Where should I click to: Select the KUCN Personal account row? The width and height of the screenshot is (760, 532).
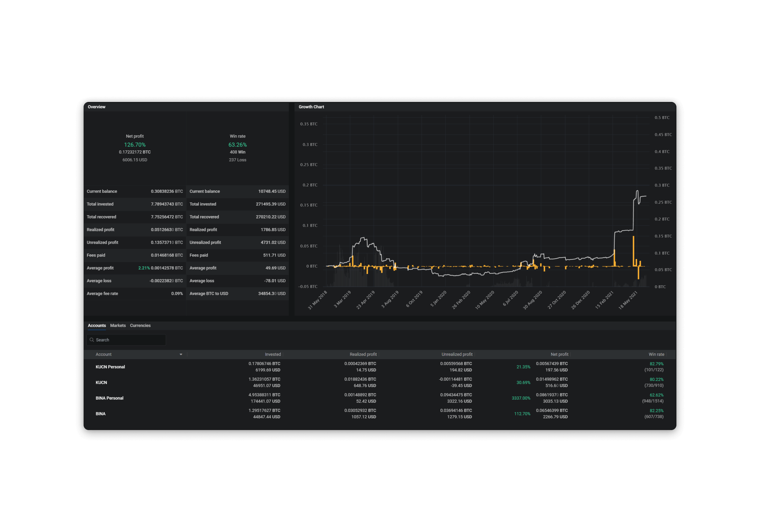point(380,367)
